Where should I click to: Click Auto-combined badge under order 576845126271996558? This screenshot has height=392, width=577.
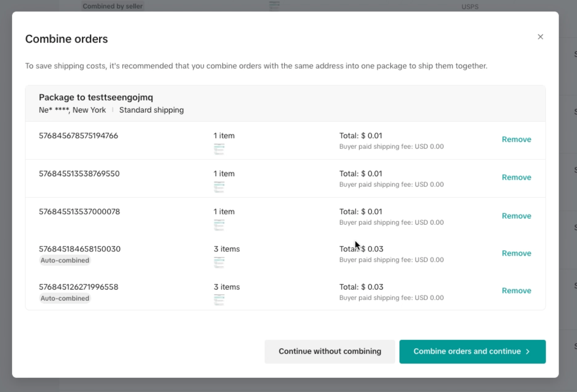pyautogui.click(x=65, y=298)
